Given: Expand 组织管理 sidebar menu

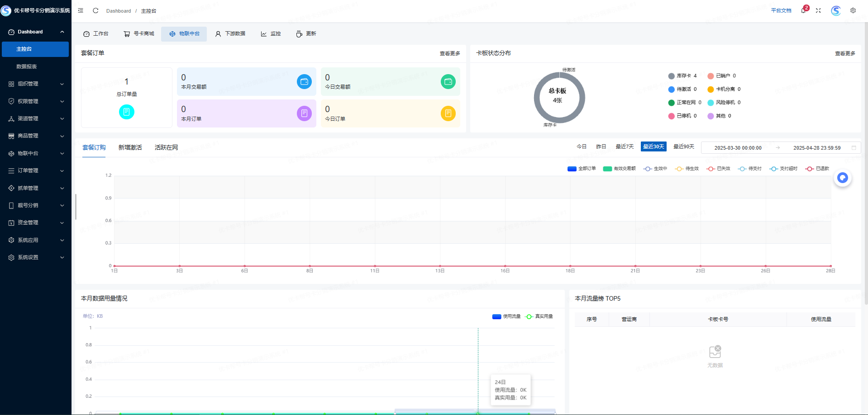Looking at the screenshot, I should pos(35,84).
